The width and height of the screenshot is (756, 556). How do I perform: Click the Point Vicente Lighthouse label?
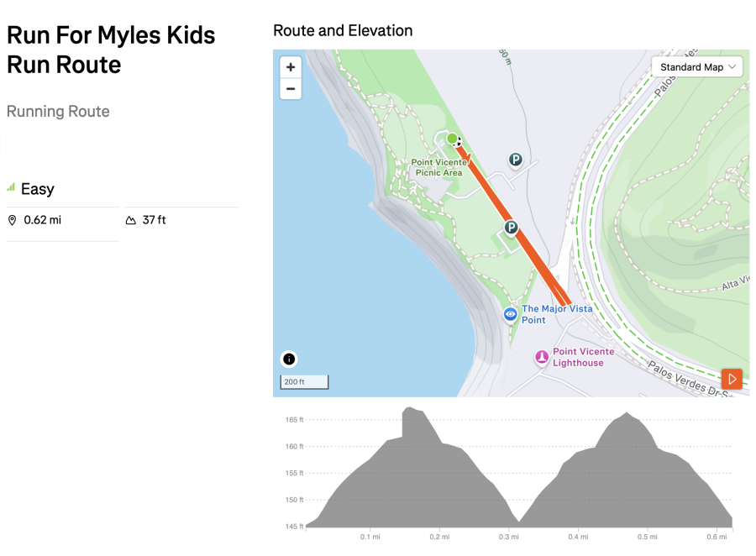click(x=583, y=357)
